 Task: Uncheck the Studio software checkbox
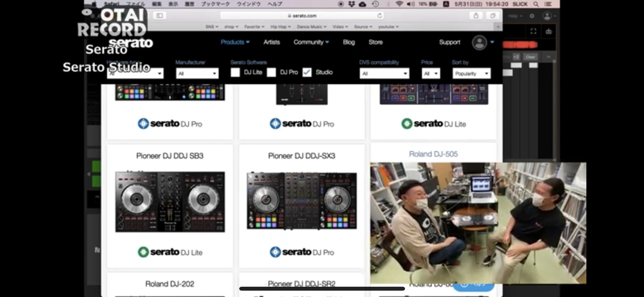click(307, 72)
